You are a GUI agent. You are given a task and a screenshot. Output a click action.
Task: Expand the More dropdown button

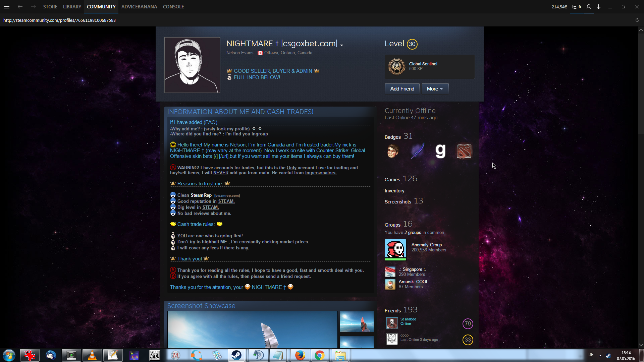click(x=435, y=89)
